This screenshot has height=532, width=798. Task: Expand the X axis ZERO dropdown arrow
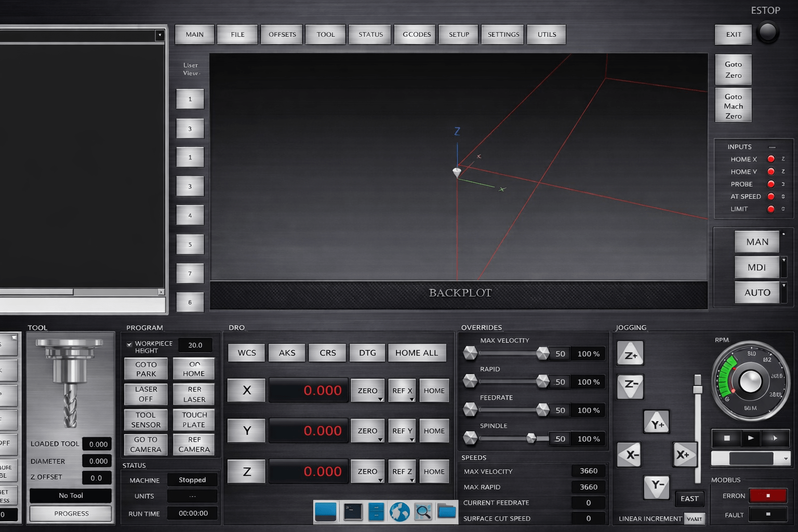(x=380, y=399)
